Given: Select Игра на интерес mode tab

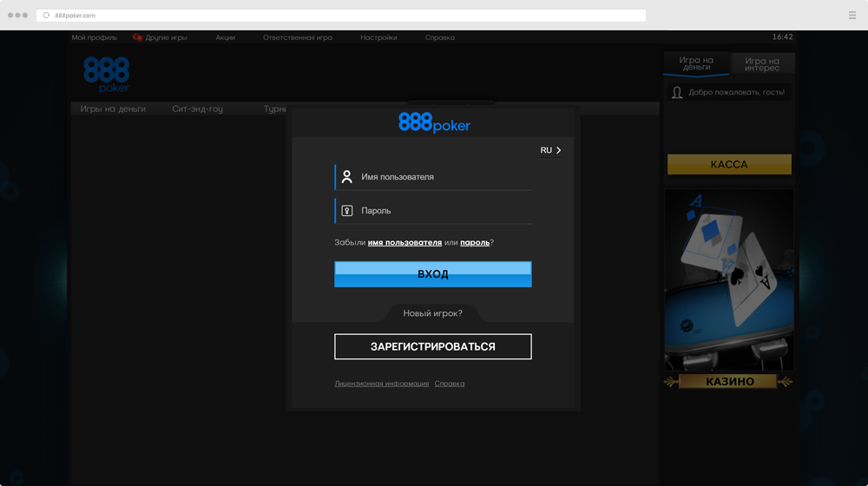Looking at the screenshot, I should point(762,64).
